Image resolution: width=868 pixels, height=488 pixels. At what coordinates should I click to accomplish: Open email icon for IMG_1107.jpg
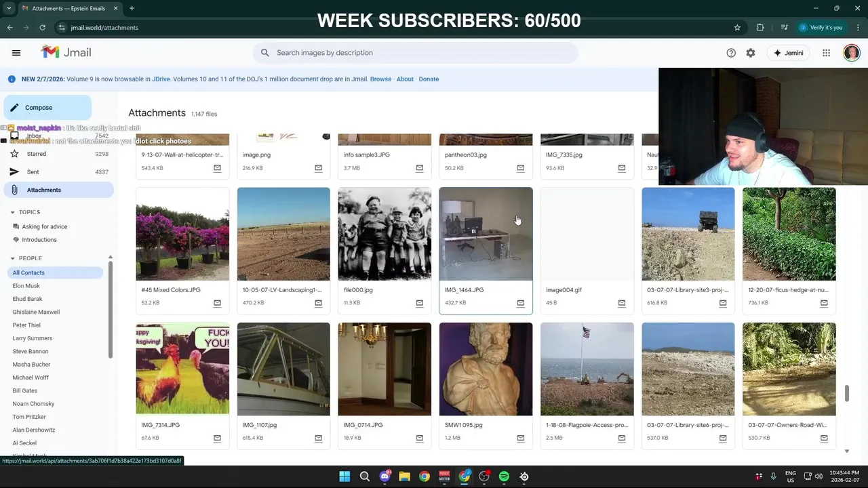(x=319, y=438)
